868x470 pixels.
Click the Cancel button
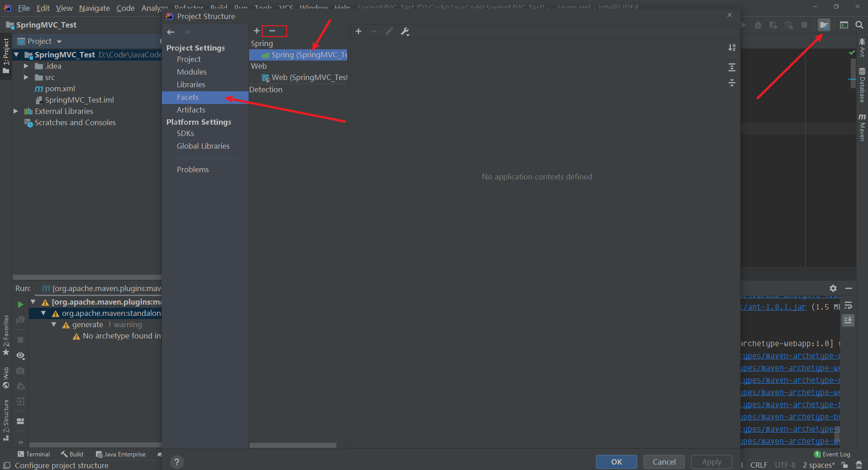click(x=664, y=462)
